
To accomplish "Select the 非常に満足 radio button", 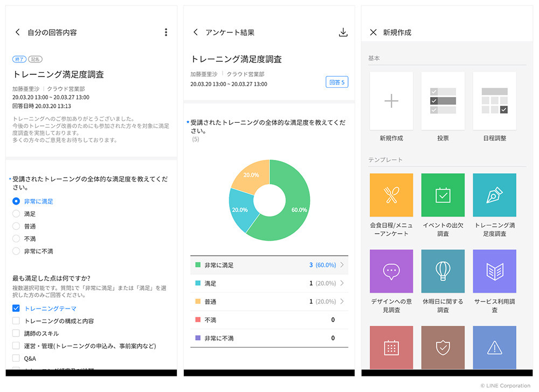I will [x=16, y=201].
